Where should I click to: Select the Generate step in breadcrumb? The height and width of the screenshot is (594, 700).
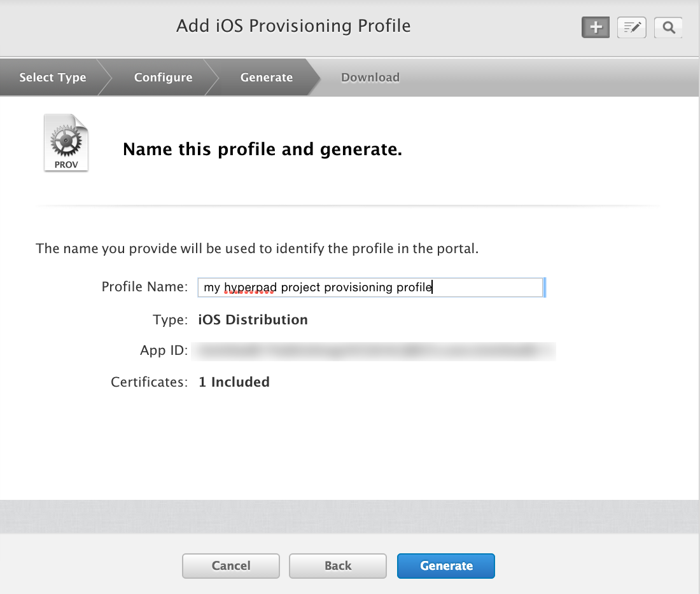(266, 78)
